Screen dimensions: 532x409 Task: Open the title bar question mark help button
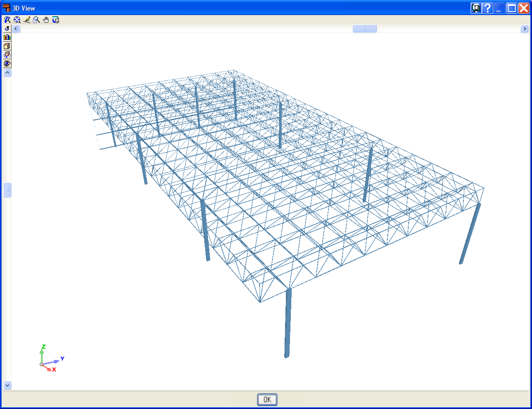487,8
